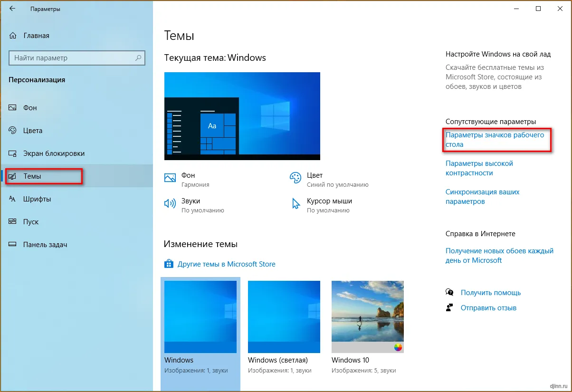The width and height of the screenshot is (572, 392).
Task: Maximize the Параметры window
Action: pos(538,9)
